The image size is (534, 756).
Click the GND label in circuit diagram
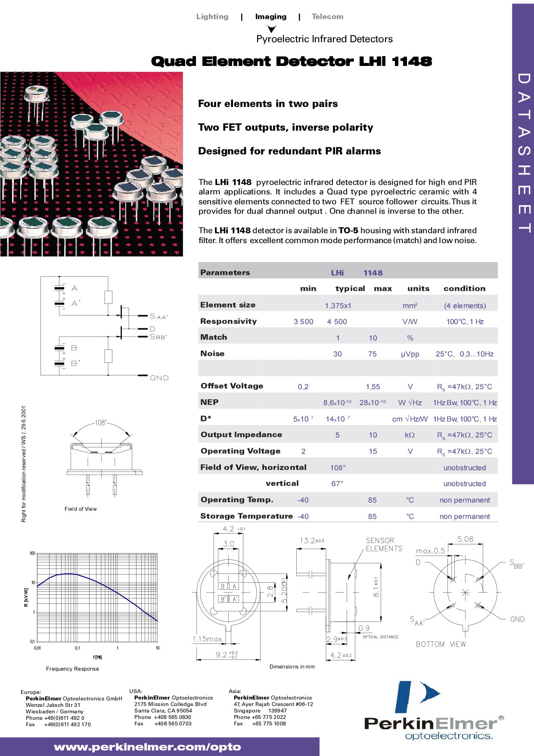[x=159, y=378]
